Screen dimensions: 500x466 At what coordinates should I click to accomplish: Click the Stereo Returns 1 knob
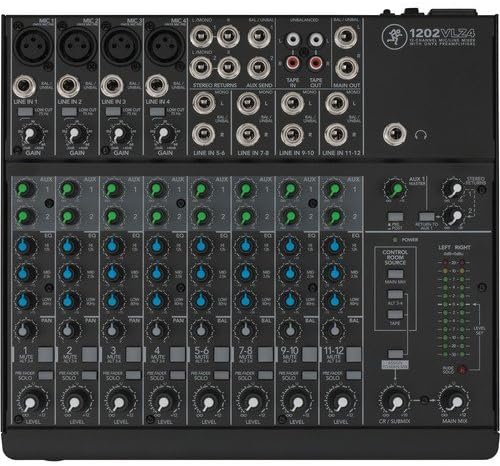click(x=453, y=189)
